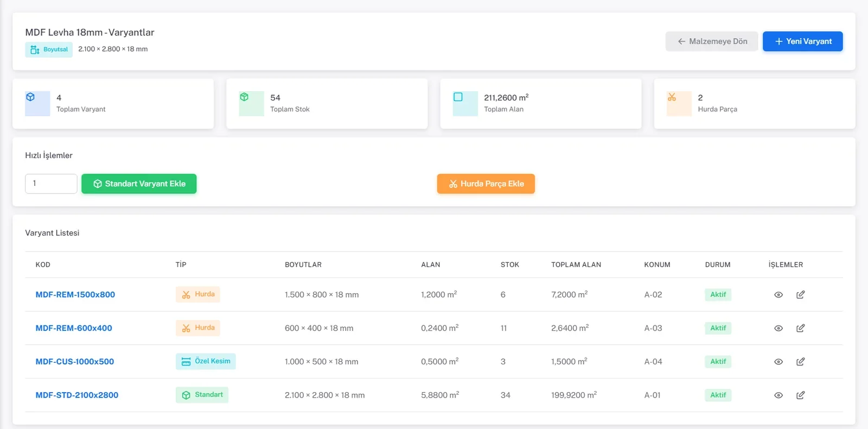The image size is (868, 429).
Task: View details of MDF-CUS-1000x500 variant
Action: [778, 362]
